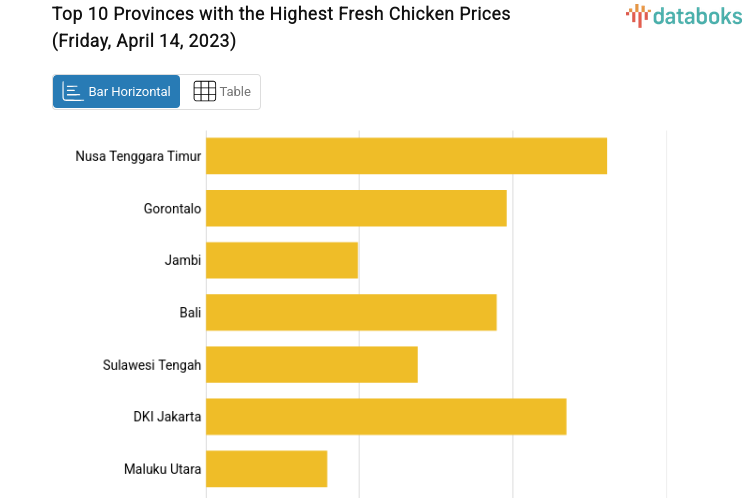Click the Jambi province label
This screenshot has width=753, height=498.
click(183, 260)
